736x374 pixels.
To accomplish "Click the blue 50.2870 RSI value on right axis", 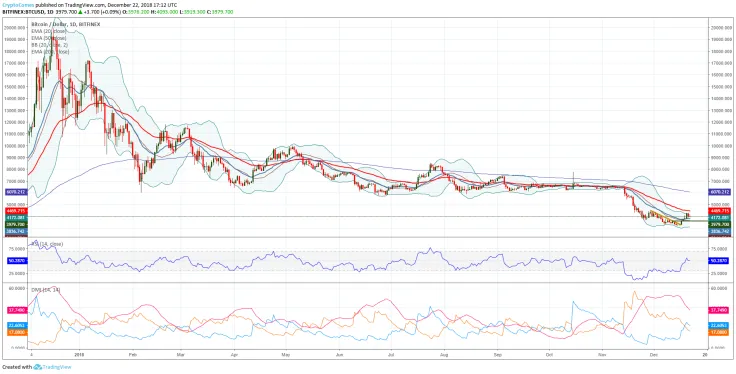I will [x=720, y=260].
